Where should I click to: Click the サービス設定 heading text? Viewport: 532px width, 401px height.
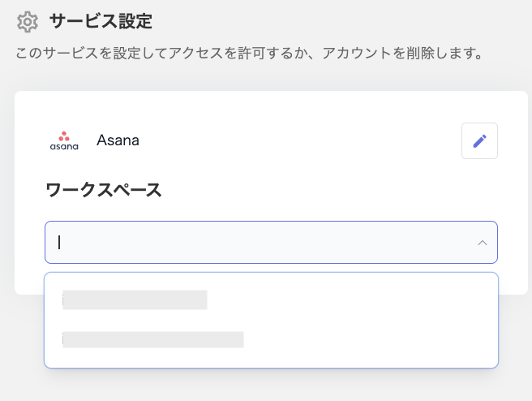click(x=101, y=21)
